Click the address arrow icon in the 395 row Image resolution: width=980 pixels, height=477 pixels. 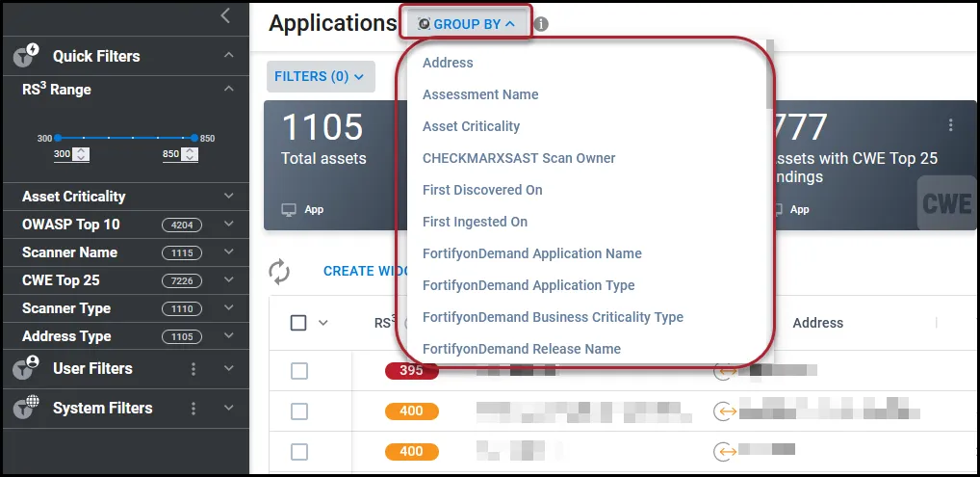click(724, 371)
